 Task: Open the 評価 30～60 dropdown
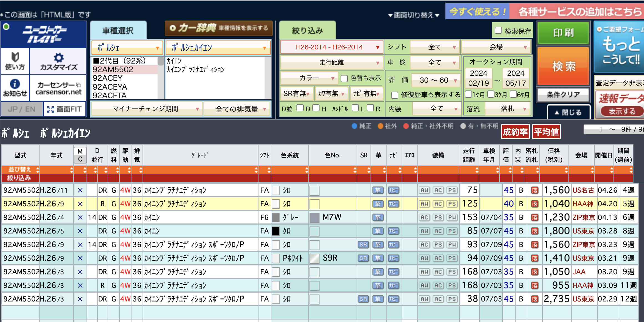(436, 80)
